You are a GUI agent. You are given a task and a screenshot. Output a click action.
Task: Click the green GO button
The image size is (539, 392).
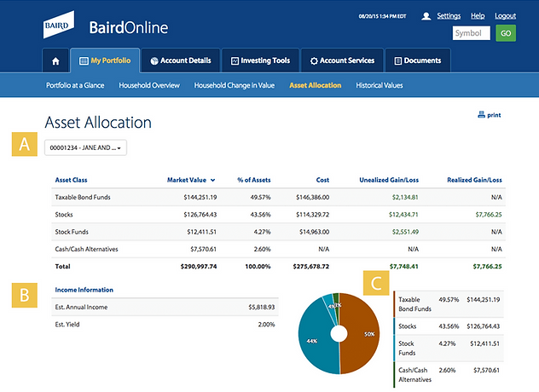point(506,33)
